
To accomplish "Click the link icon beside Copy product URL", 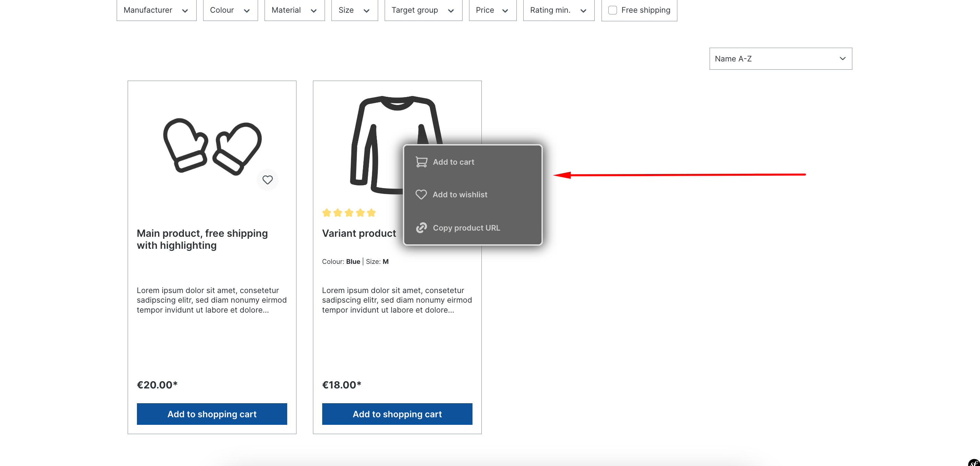I will [x=421, y=228].
